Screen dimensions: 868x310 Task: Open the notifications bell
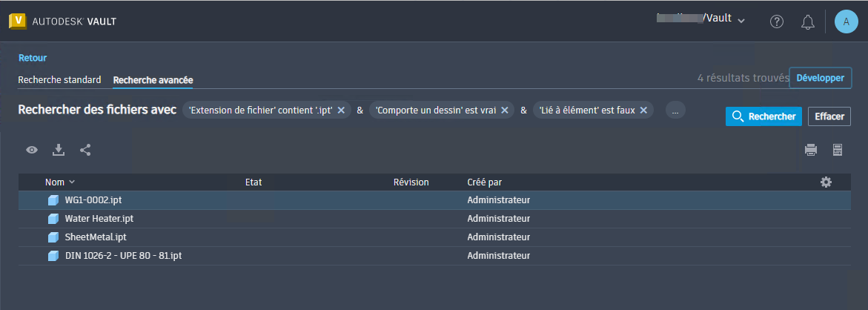click(x=808, y=22)
